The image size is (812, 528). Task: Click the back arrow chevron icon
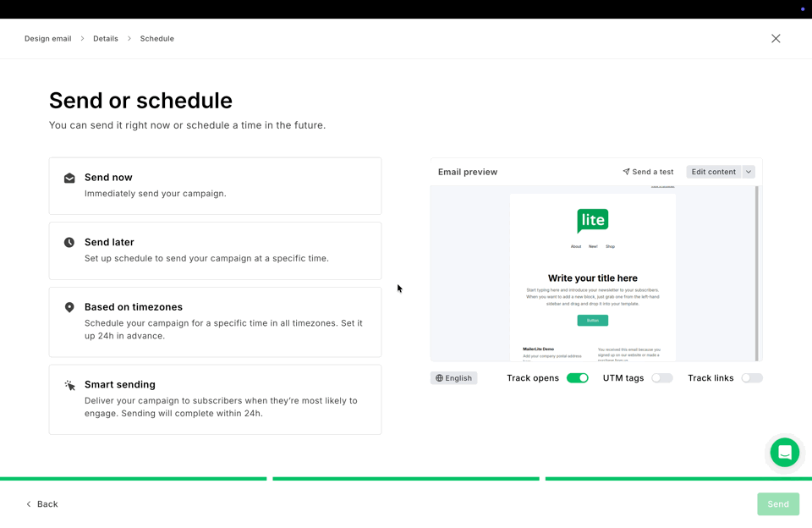pyautogui.click(x=29, y=504)
